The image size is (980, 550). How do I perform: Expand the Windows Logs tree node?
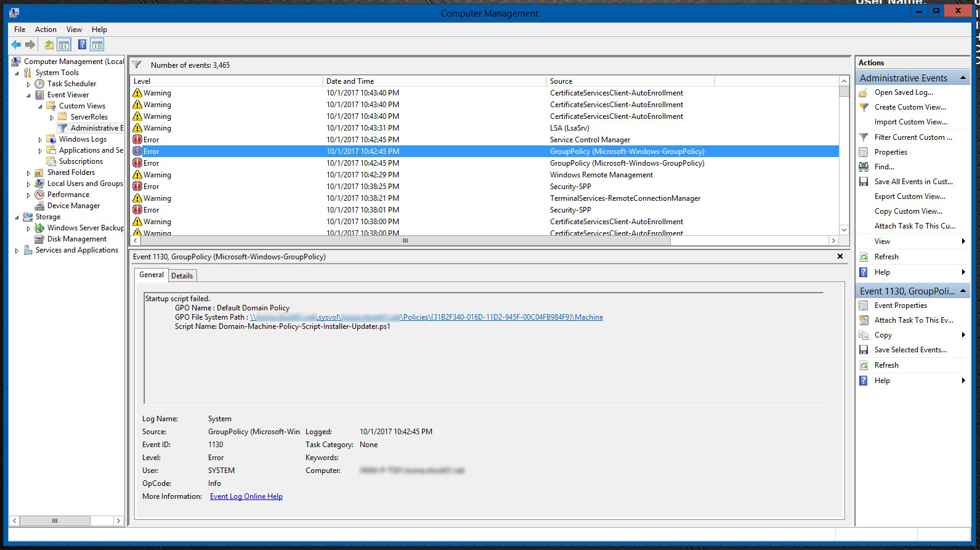[40, 140]
